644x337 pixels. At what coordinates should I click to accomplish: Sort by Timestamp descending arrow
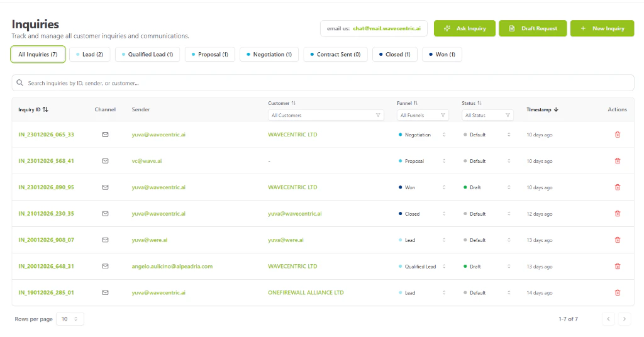[x=556, y=109]
